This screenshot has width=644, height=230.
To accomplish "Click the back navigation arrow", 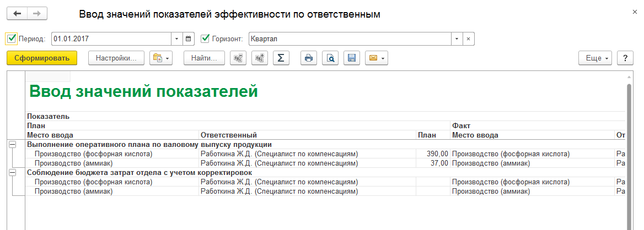I will [17, 14].
